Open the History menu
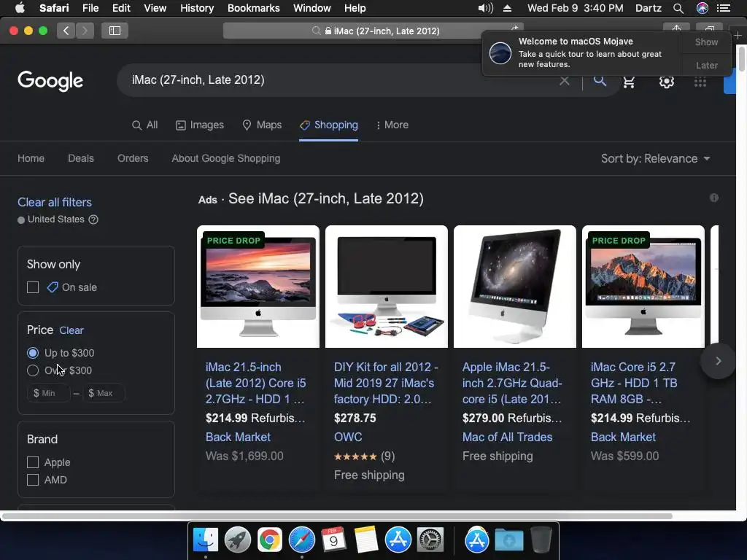The height and width of the screenshot is (560, 747). [x=197, y=8]
